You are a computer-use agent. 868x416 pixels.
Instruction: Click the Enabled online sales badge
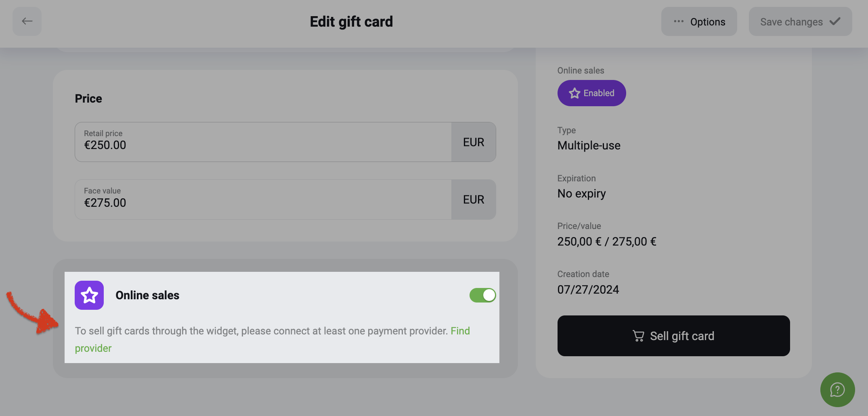coord(591,93)
